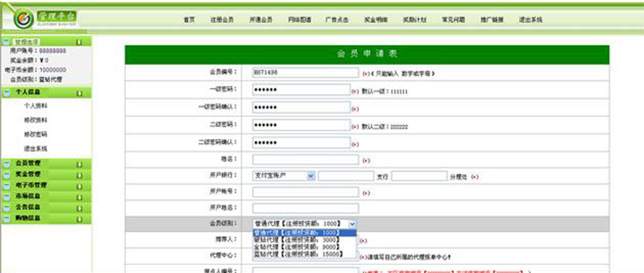Collapse the top sidebar panel via minus icon

(7, 42)
